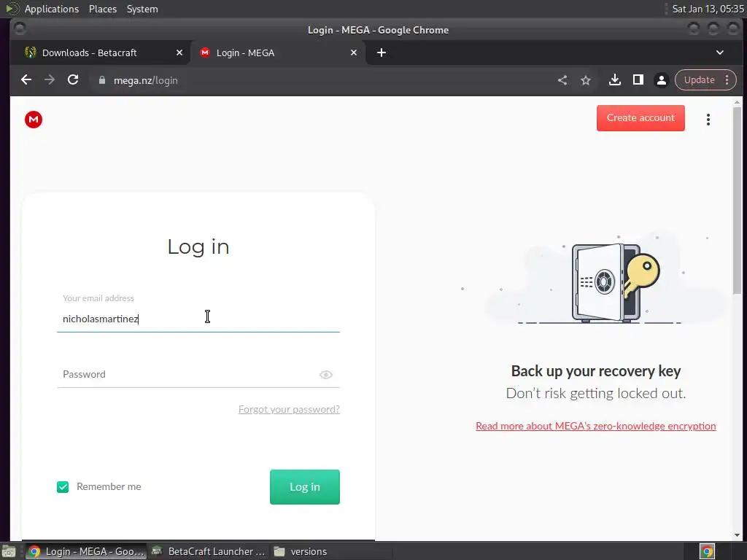Click show desktop icon in taskbar

pos(9,551)
